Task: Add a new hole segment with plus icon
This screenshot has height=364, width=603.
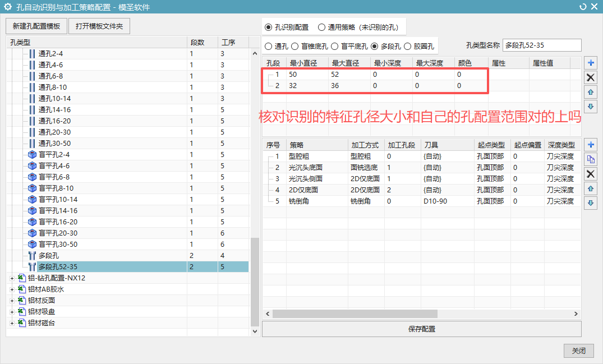Action: pyautogui.click(x=591, y=63)
